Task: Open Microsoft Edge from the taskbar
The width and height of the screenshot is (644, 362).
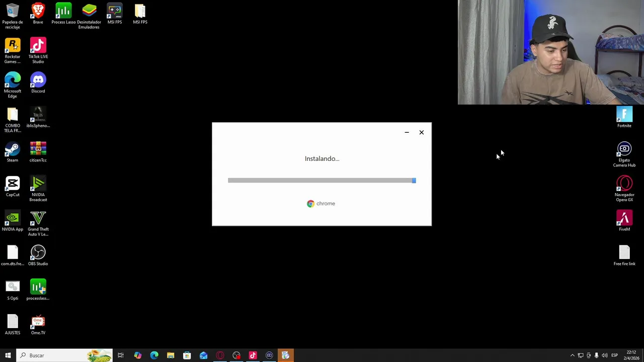Action: (154, 355)
